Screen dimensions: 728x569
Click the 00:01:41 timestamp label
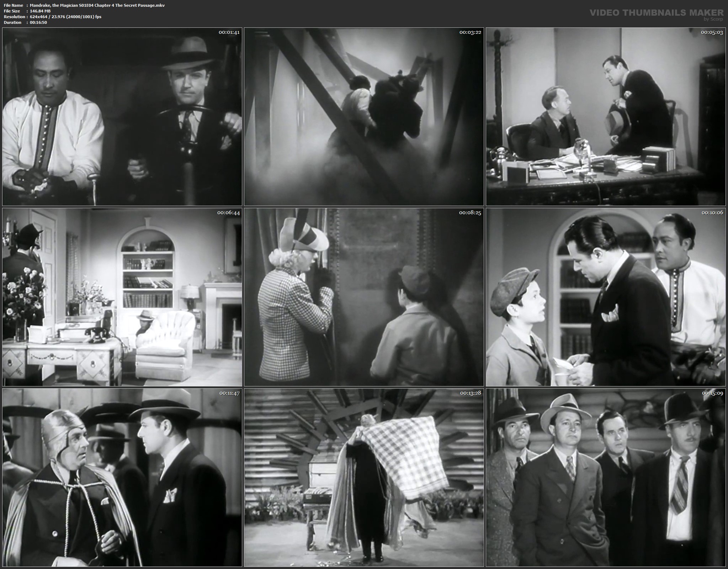point(229,32)
